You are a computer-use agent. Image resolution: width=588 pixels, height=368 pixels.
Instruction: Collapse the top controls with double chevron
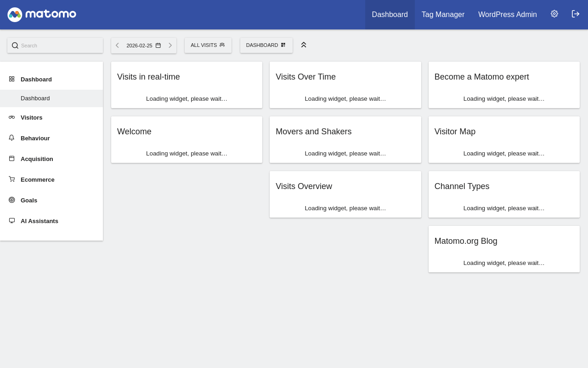pos(304,45)
